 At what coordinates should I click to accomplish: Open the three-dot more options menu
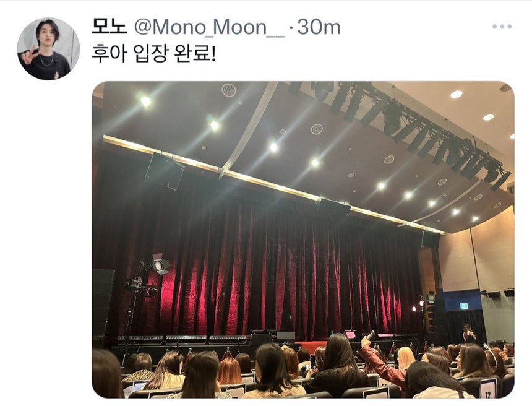pos(502,27)
